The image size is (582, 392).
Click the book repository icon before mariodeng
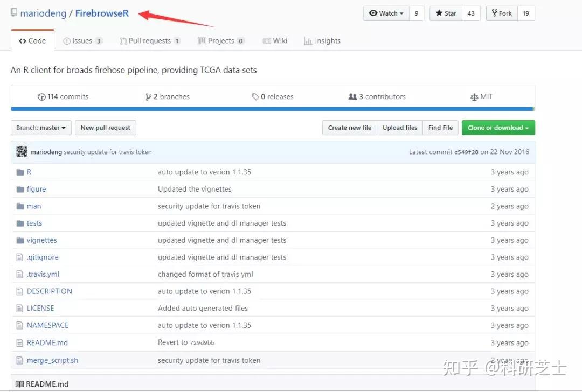click(x=13, y=12)
